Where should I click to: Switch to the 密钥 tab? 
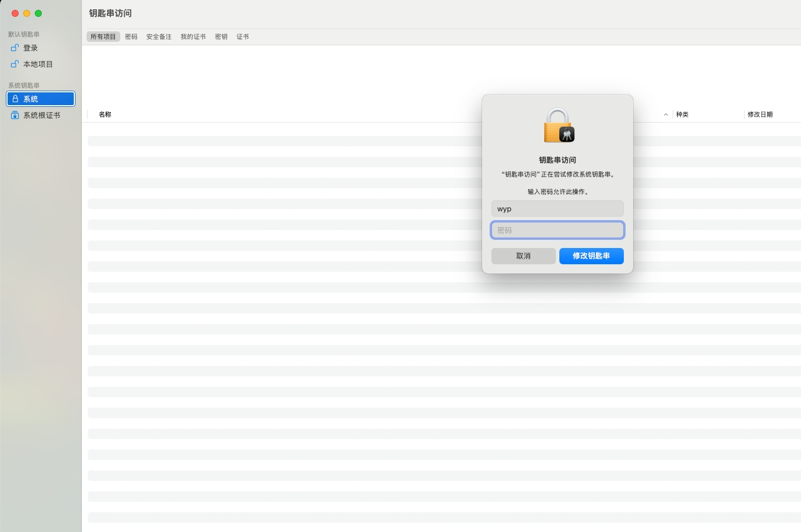point(221,37)
